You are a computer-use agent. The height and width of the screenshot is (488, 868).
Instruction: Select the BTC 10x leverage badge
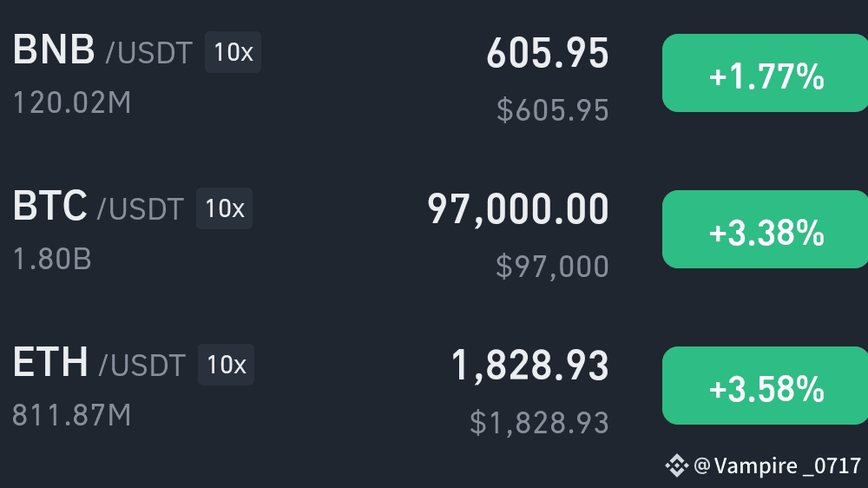pyautogui.click(x=224, y=208)
